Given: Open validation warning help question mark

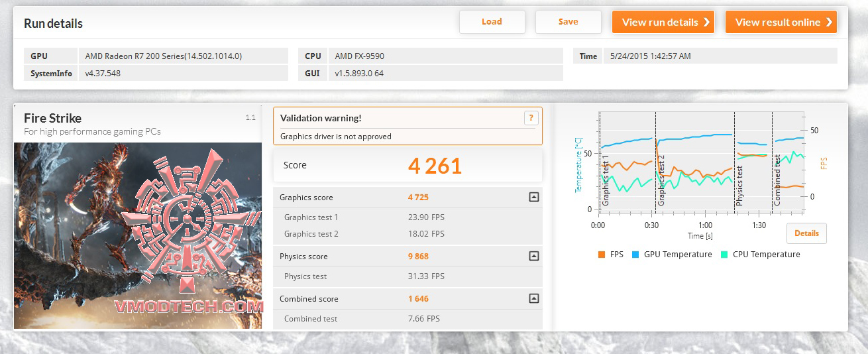Looking at the screenshot, I should point(530,118).
